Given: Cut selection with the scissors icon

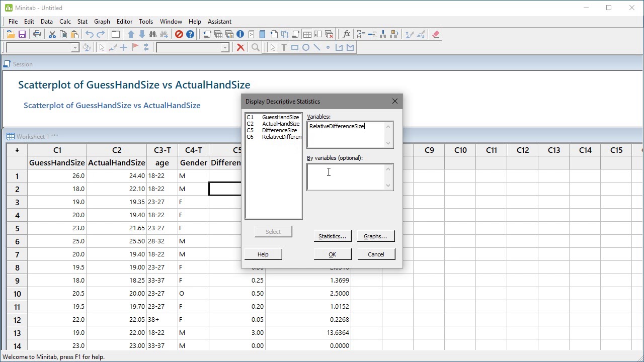Looking at the screenshot, I should click(52, 35).
